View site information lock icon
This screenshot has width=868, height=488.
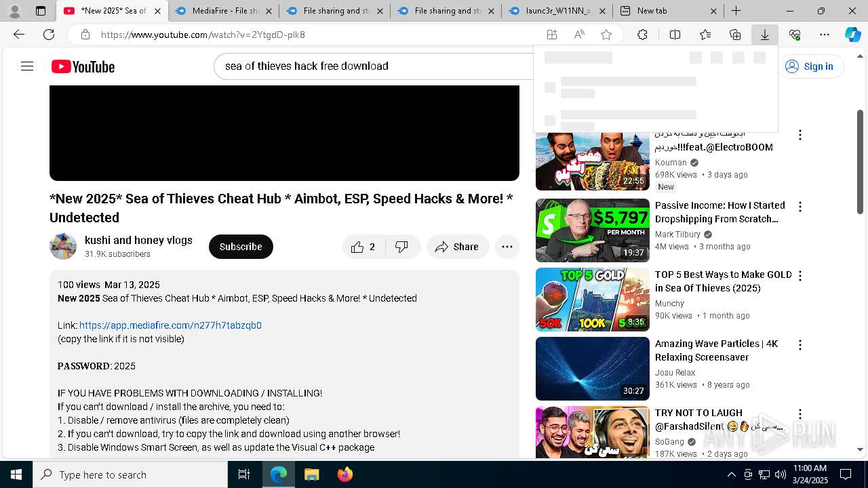pyautogui.click(x=85, y=35)
